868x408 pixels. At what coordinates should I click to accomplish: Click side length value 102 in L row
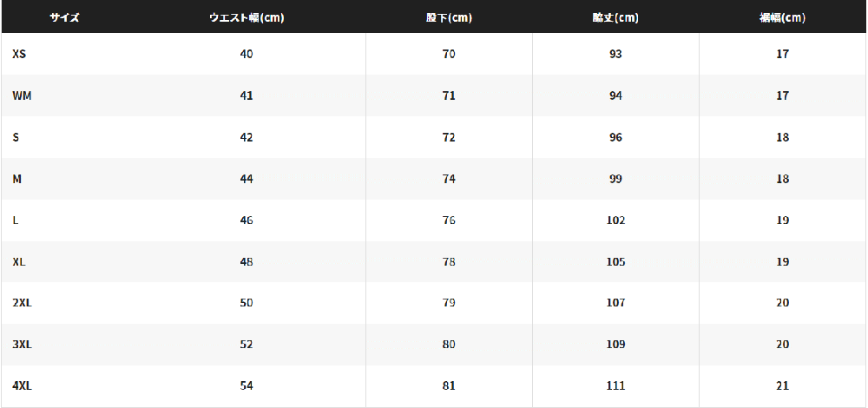click(x=615, y=220)
